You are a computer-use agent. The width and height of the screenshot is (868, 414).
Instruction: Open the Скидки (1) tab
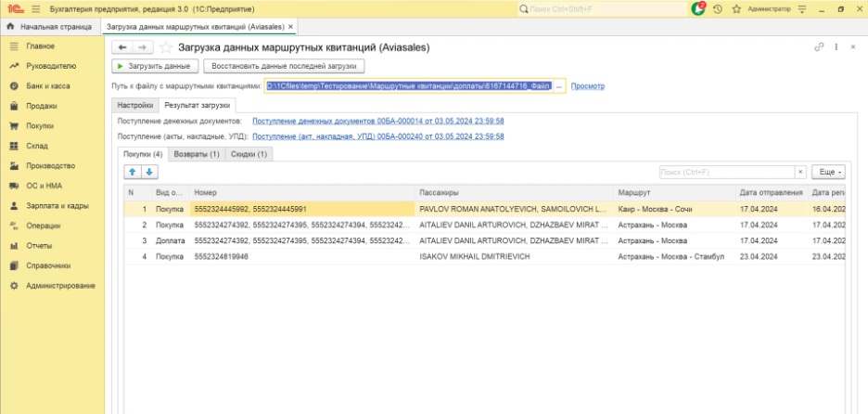[249, 155]
